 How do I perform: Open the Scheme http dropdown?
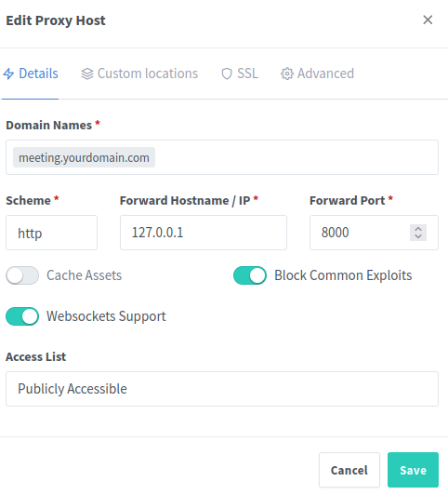[x=51, y=233]
